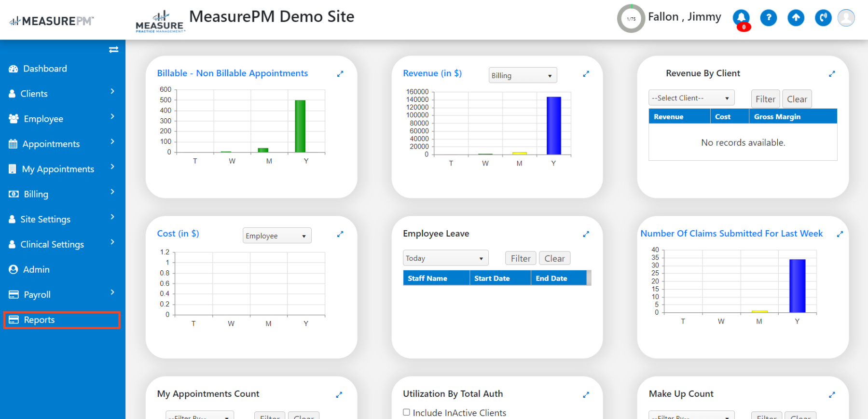This screenshot has width=868, height=419.
Task: Expand the Make Up Count widget
Action: pos(832,394)
